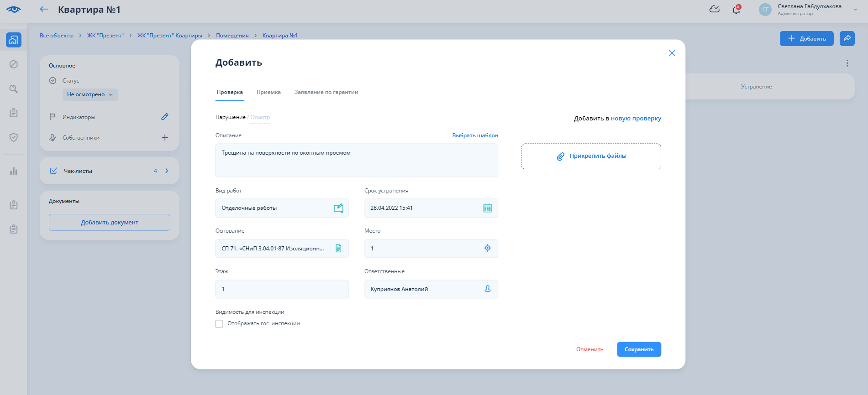This screenshot has width=868, height=395.
Task: Open user profile dropdown menu
Action: pyautogui.click(x=855, y=10)
